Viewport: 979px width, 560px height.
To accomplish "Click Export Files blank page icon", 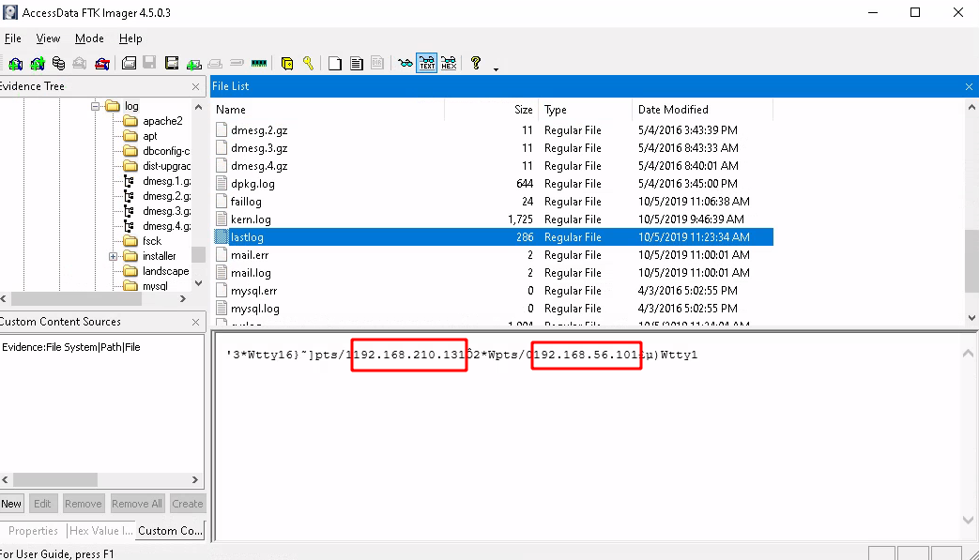I will point(335,63).
